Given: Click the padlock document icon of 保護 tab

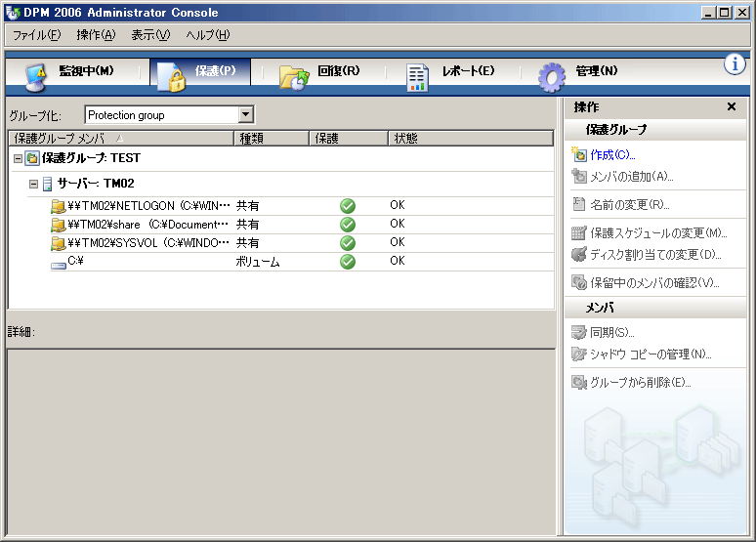Looking at the screenshot, I should tap(172, 77).
